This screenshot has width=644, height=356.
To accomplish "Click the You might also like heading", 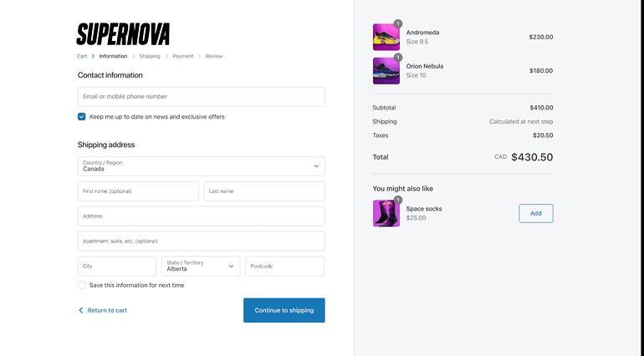I will click(403, 189).
